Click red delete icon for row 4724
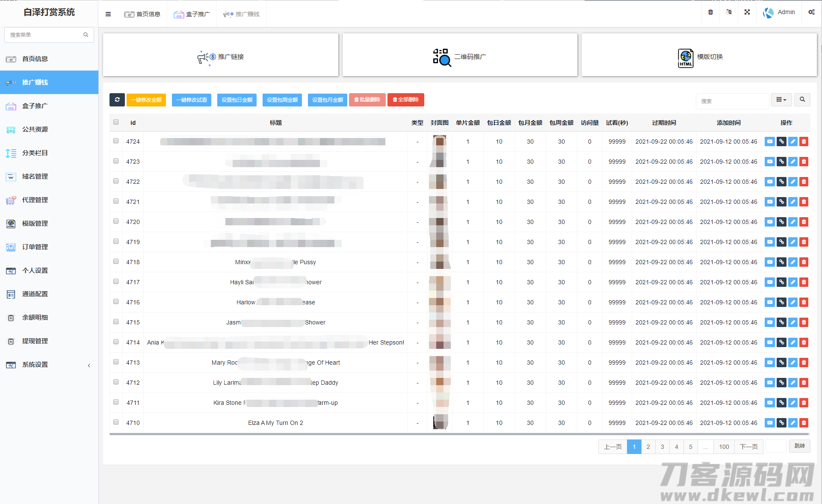Image resolution: width=822 pixels, height=504 pixels. tap(804, 141)
